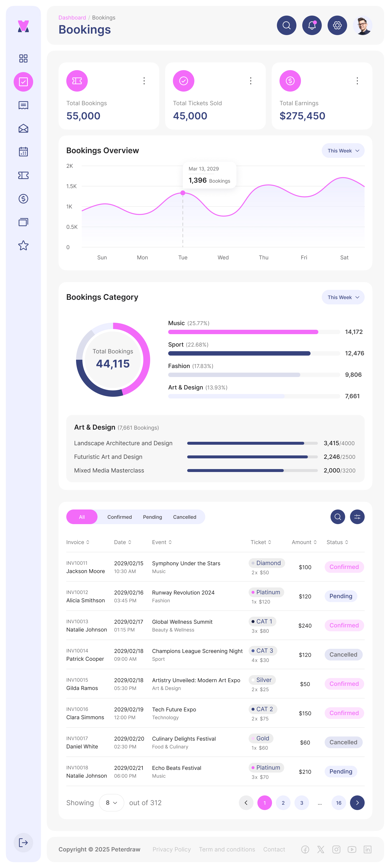Image resolution: width=390 pixels, height=868 pixels.
Task: Open the This Week dropdown in Bookings Overview
Action: click(343, 151)
